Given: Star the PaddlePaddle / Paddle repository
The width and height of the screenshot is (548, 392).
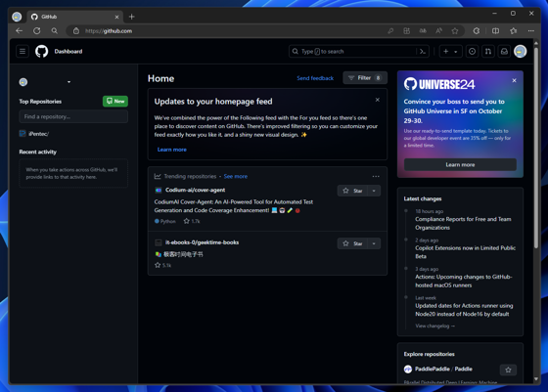Looking at the screenshot, I should pos(508,370).
